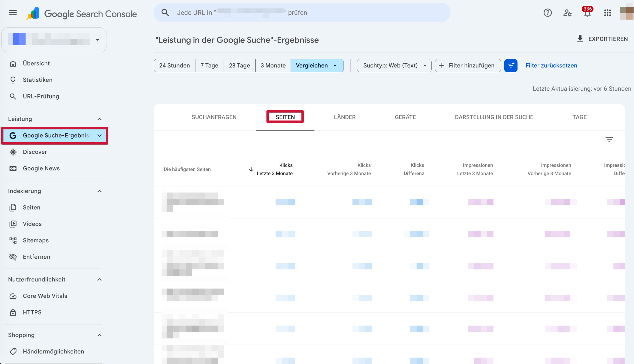Open Seiten under Indexierung
Viewport: 634px width, 364px height.
coord(31,207)
